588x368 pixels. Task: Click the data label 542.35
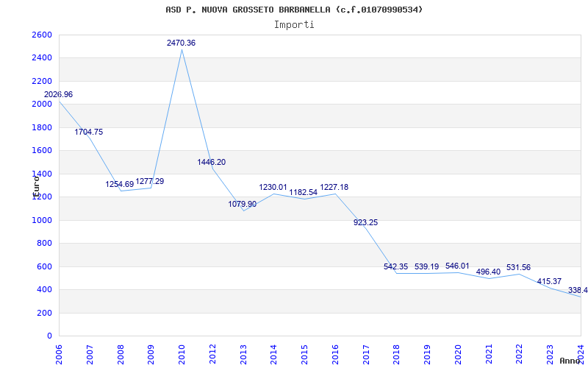[x=395, y=266]
